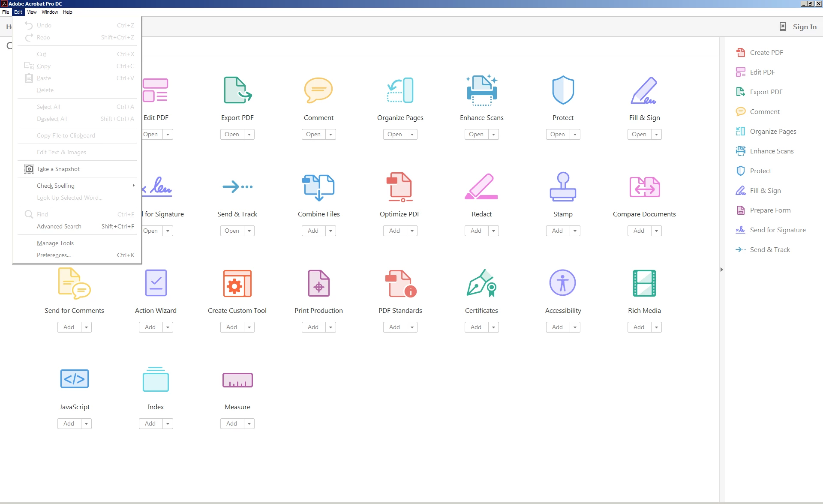Choose Take a Snapshot menu item

pos(58,169)
